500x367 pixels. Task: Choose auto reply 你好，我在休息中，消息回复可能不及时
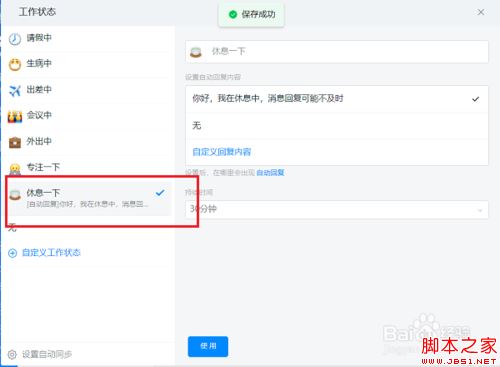point(337,99)
